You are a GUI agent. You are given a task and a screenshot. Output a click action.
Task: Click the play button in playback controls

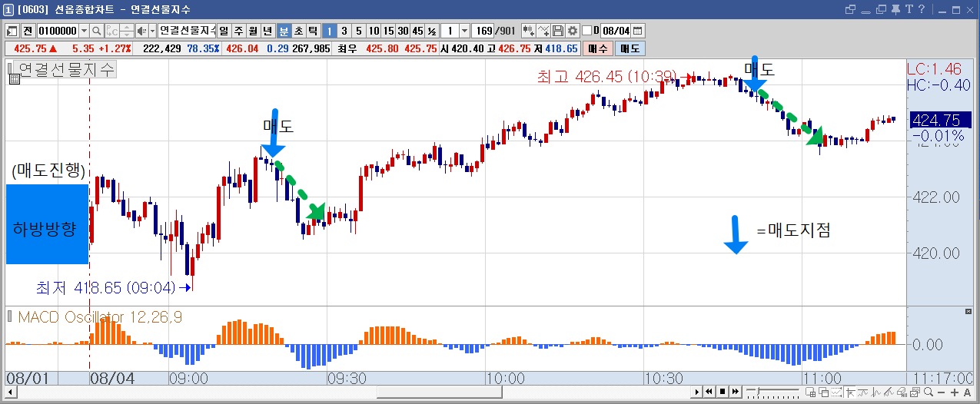tap(697, 392)
